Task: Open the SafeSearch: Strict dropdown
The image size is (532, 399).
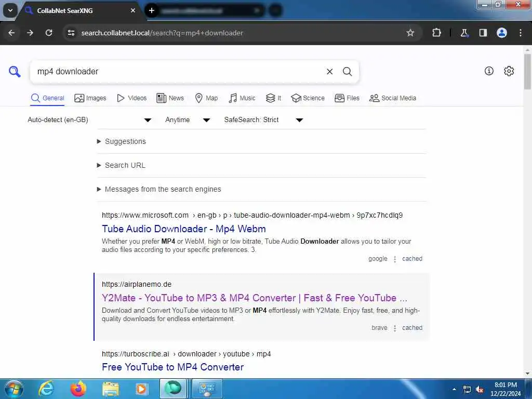Action: pos(263,120)
